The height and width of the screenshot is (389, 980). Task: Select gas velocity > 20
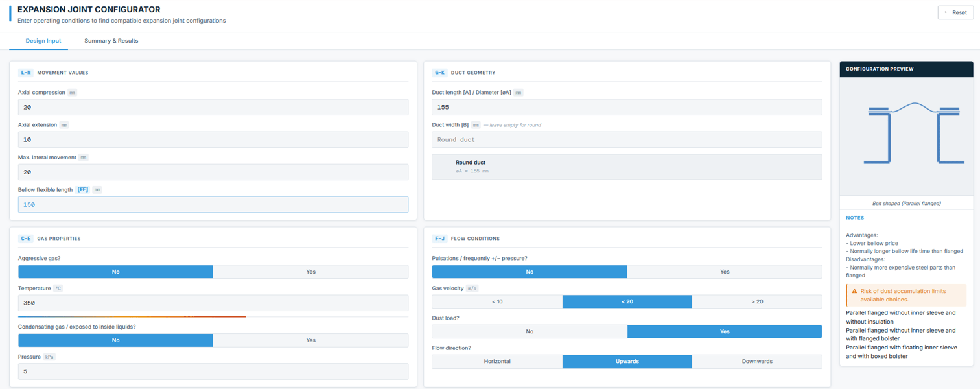[x=757, y=301]
